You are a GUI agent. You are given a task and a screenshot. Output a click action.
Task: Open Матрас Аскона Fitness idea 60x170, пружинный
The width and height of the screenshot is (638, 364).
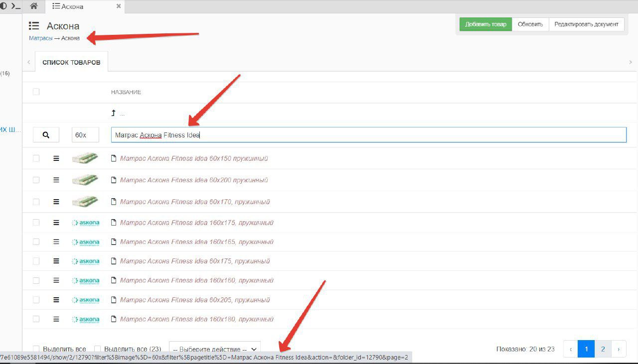195,202
